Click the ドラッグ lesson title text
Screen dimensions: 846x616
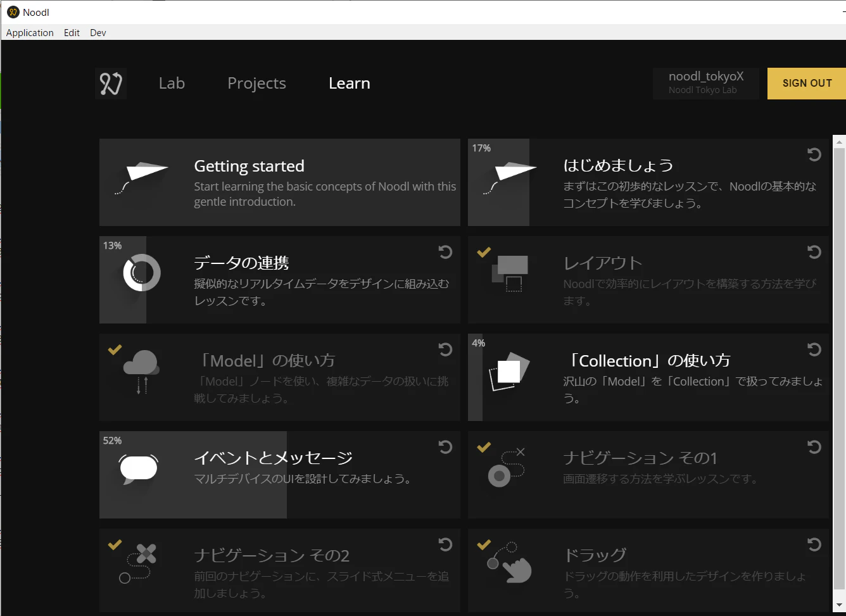tap(595, 555)
